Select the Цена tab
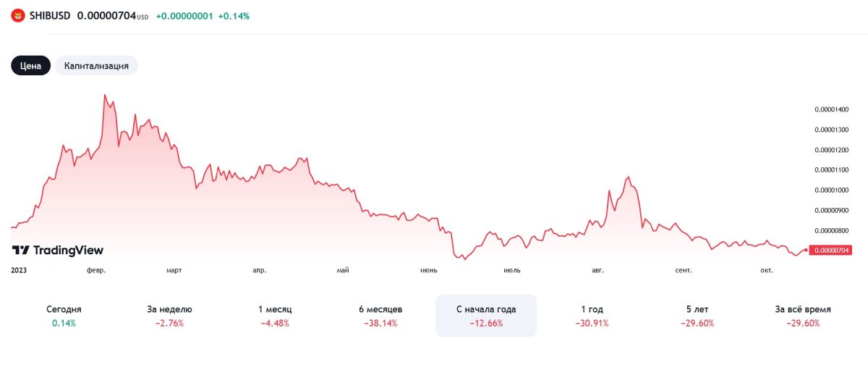 [x=30, y=65]
